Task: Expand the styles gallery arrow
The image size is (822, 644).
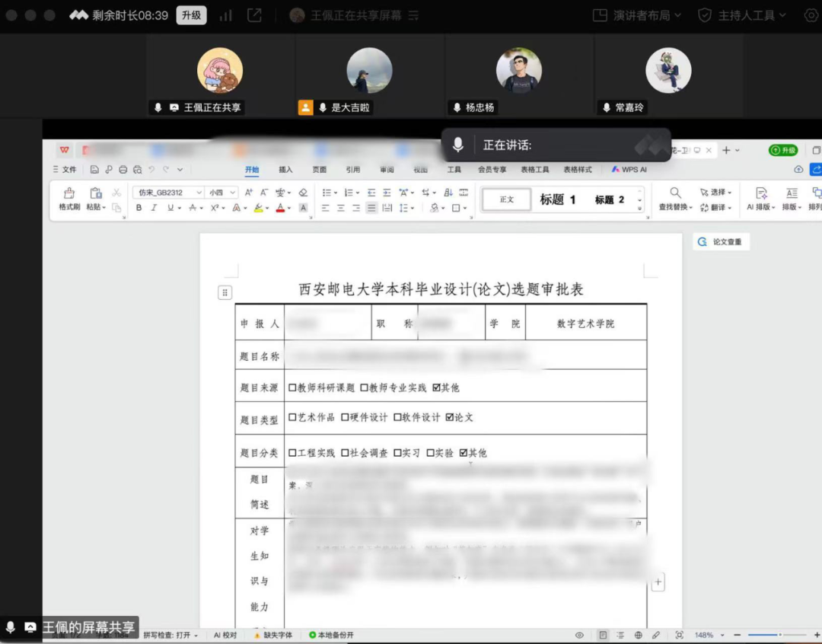Action: pos(639,209)
